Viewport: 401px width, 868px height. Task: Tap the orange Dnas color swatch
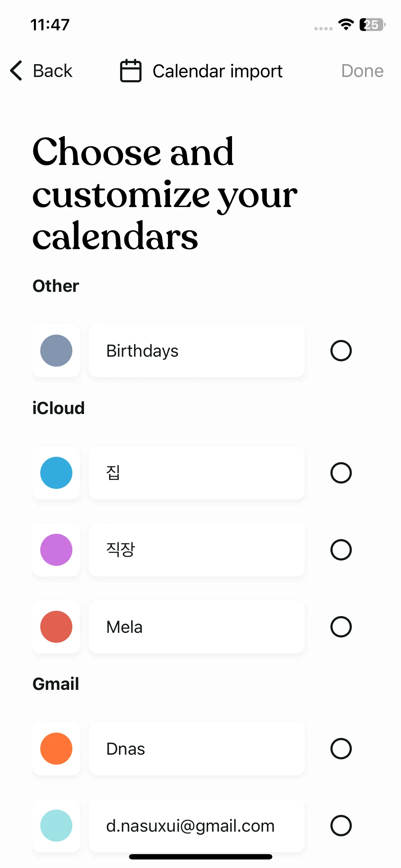[x=56, y=749]
